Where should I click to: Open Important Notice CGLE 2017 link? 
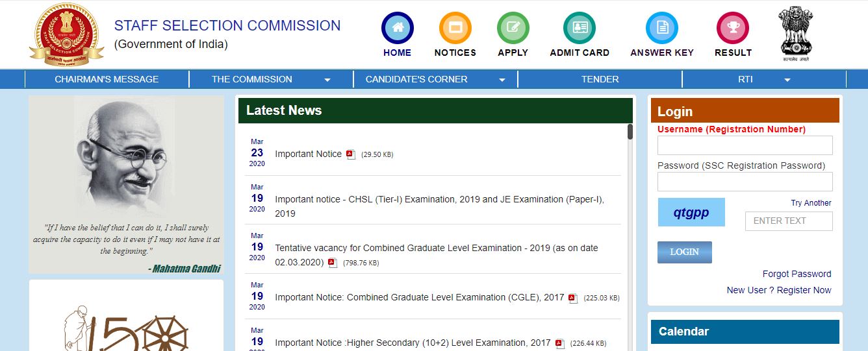420,297
